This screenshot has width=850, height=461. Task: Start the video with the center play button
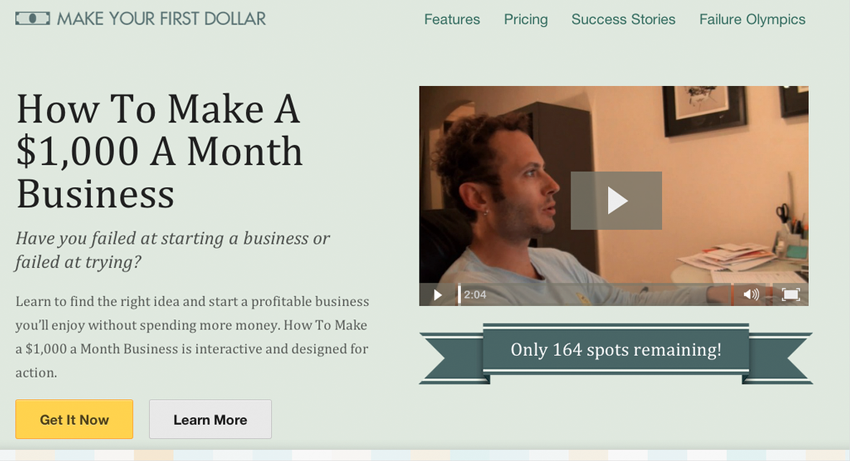point(616,201)
